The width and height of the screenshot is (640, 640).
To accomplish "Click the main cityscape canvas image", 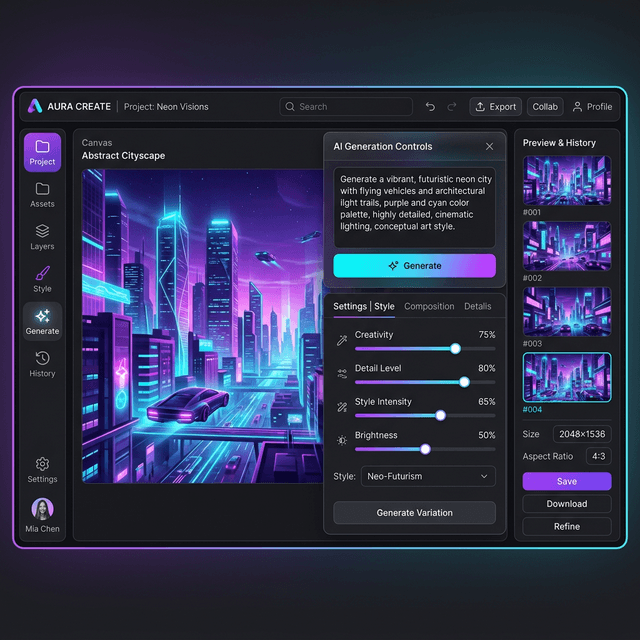I will [x=203, y=327].
